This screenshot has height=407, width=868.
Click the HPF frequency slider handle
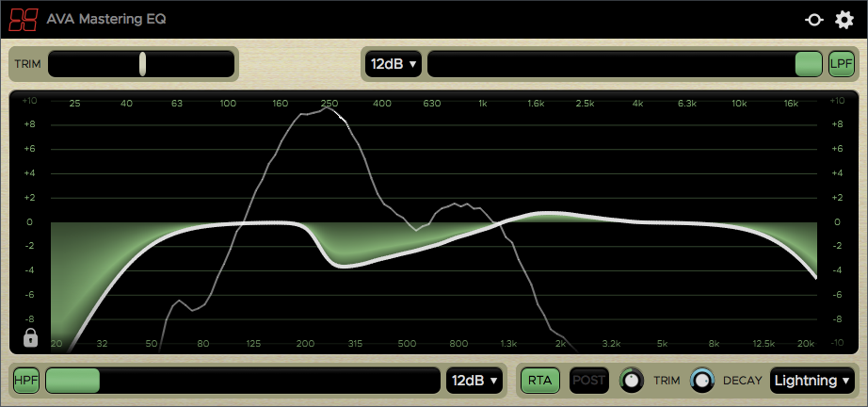point(72,381)
